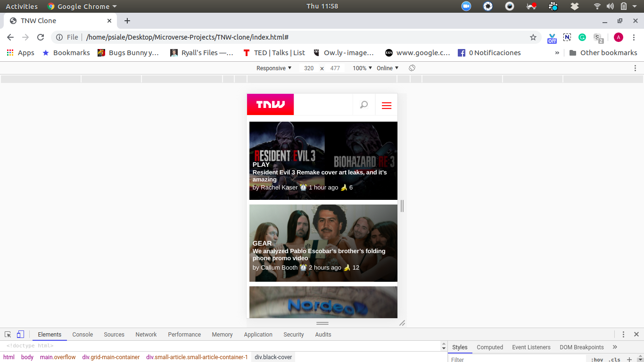Switch to the Application tab
Image resolution: width=644 pixels, height=362 pixels.
click(258, 334)
